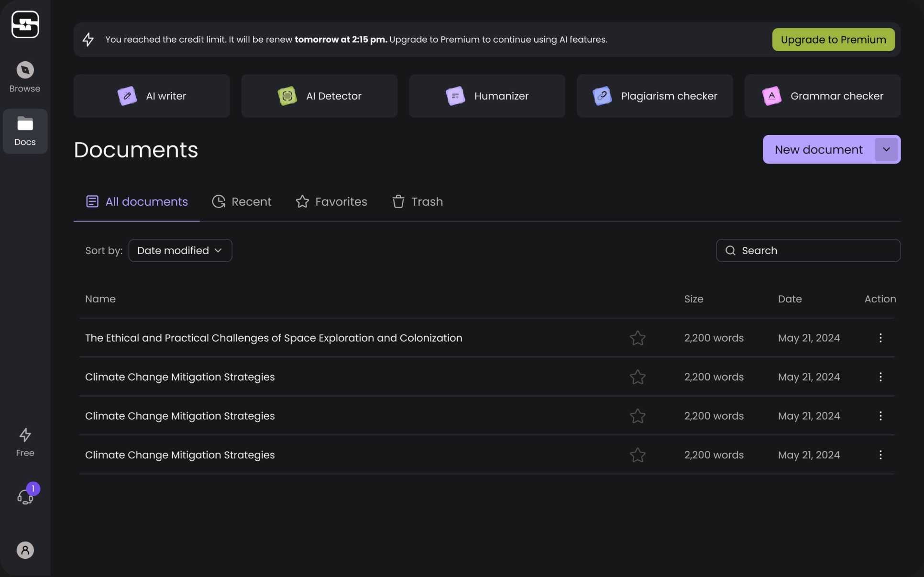Launch the Humanizer tool
The image size is (924, 577).
point(487,96)
